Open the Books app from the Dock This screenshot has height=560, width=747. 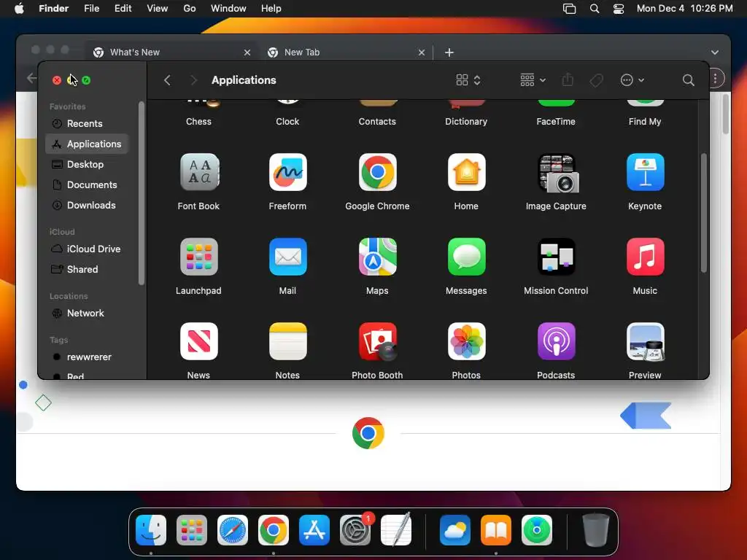(x=496, y=530)
